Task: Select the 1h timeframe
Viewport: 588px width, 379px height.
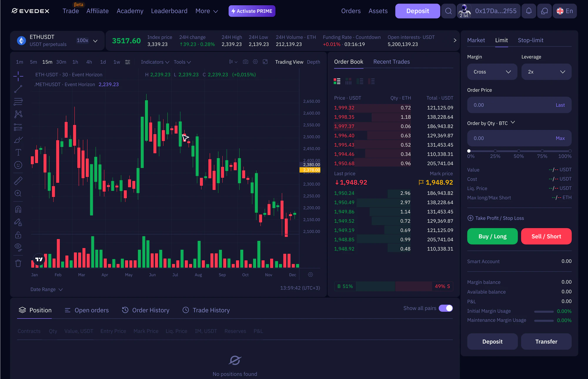Action: (x=75, y=62)
